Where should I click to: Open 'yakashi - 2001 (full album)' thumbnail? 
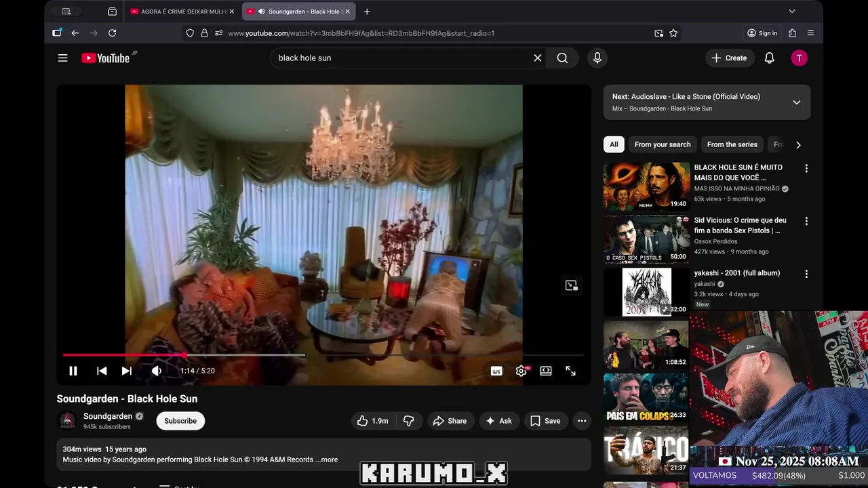[646, 292]
